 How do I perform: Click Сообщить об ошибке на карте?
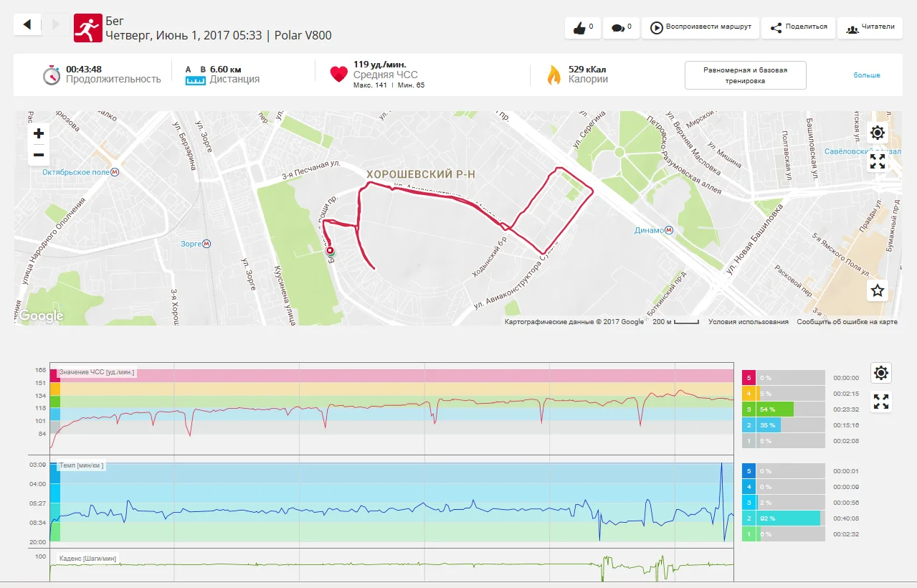(x=847, y=322)
